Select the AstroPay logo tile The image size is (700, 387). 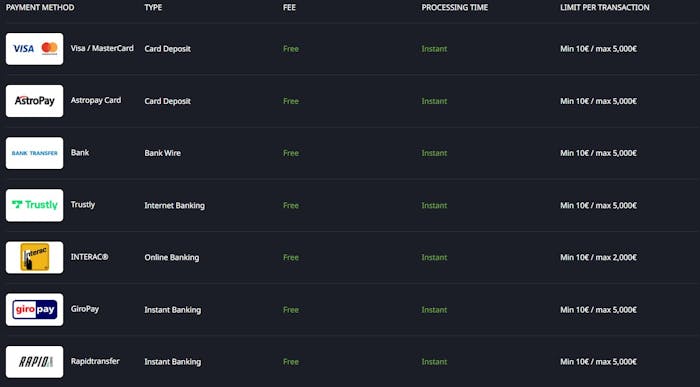tap(34, 101)
